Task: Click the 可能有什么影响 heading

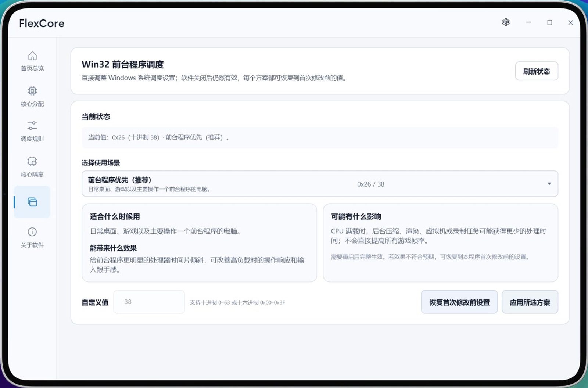Action: (356, 216)
